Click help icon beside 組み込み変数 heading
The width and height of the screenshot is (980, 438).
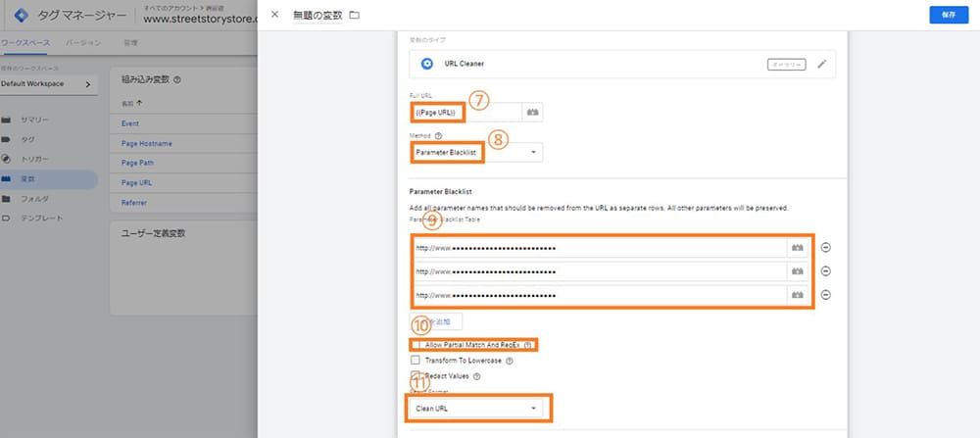tap(176, 80)
